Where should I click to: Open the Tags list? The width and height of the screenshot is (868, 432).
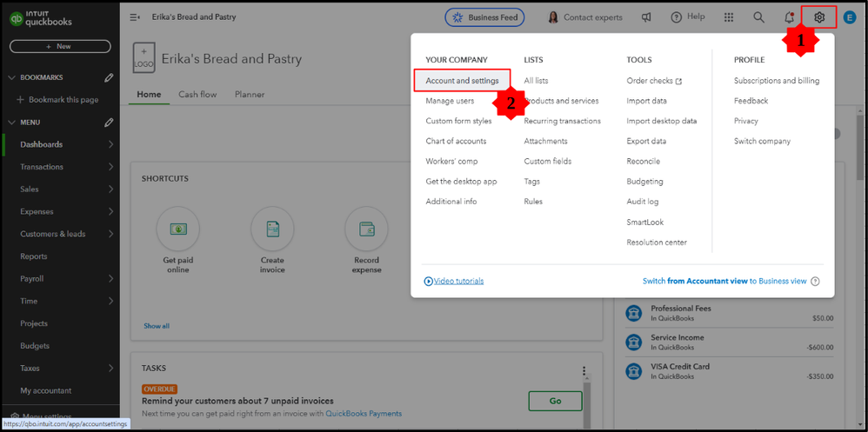(532, 182)
